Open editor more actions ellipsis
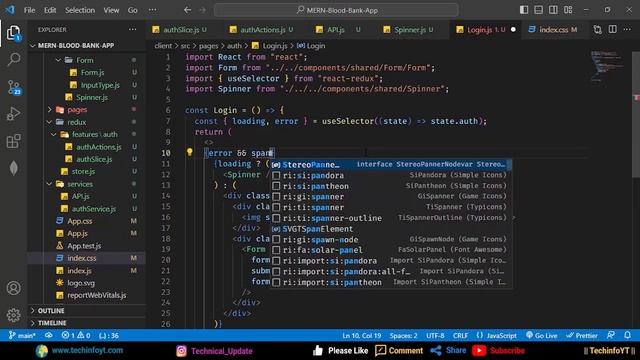640x360 pixels. coord(627,29)
